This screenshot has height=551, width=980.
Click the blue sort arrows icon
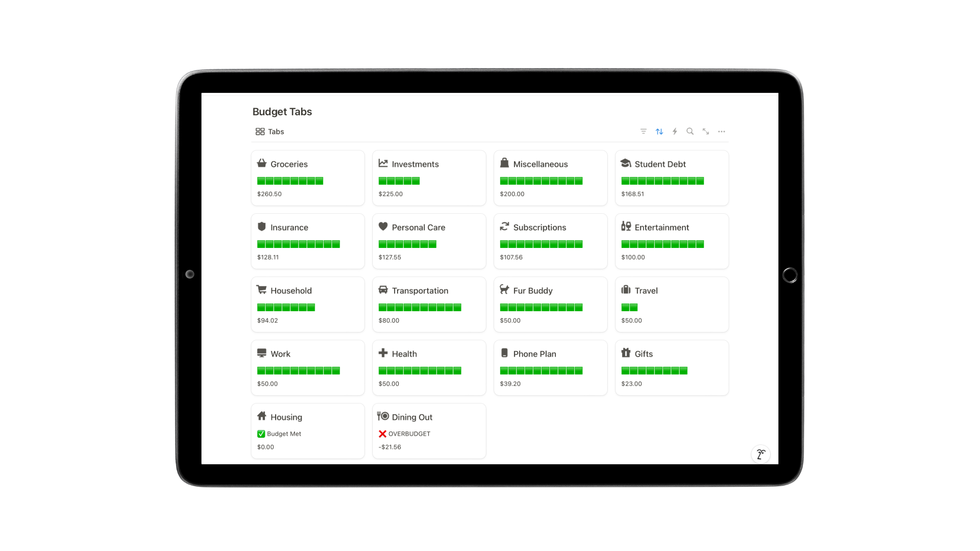pyautogui.click(x=659, y=132)
